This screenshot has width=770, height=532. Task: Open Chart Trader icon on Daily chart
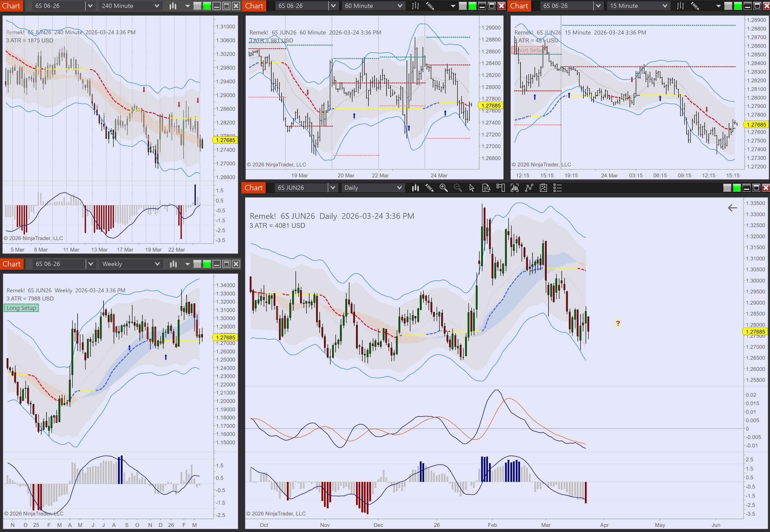point(500,188)
